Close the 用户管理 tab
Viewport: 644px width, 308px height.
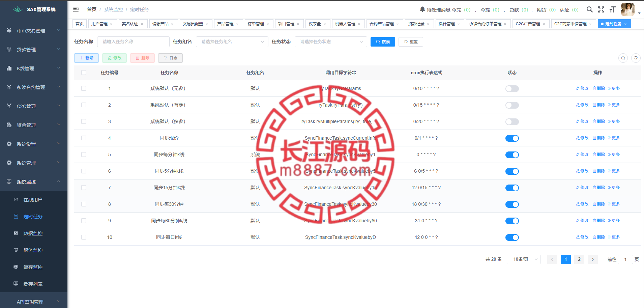[111, 24]
